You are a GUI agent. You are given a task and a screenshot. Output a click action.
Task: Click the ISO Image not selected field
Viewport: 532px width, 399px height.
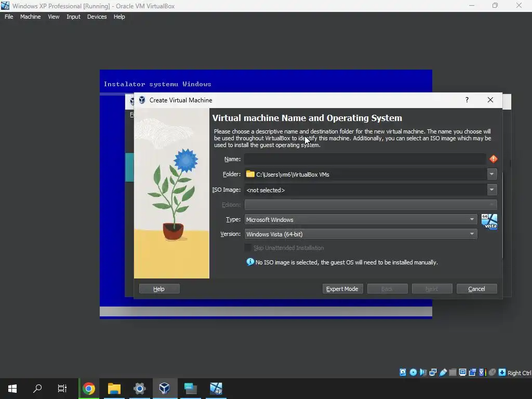[x=365, y=190]
